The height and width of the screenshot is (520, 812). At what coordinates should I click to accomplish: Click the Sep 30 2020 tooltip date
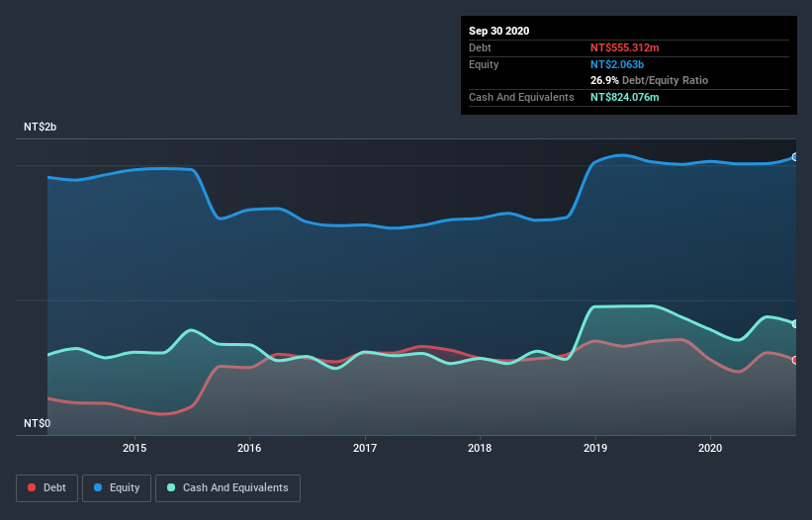(498, 31)
